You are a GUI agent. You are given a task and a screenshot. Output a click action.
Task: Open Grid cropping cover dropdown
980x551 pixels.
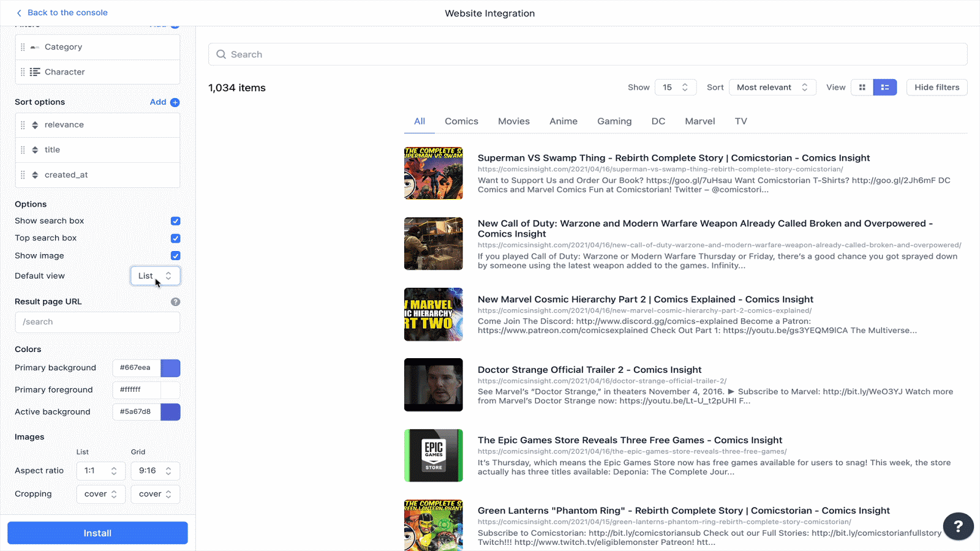pos(156,494)
